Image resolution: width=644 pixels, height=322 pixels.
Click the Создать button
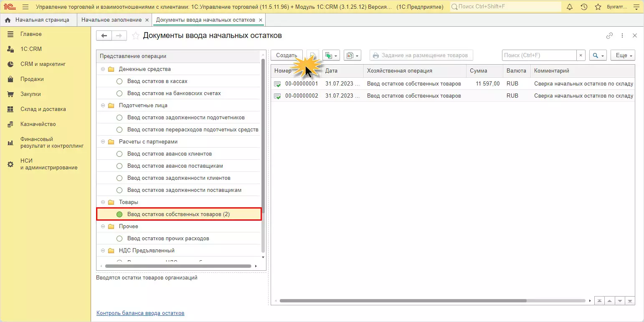coord(287,55)
